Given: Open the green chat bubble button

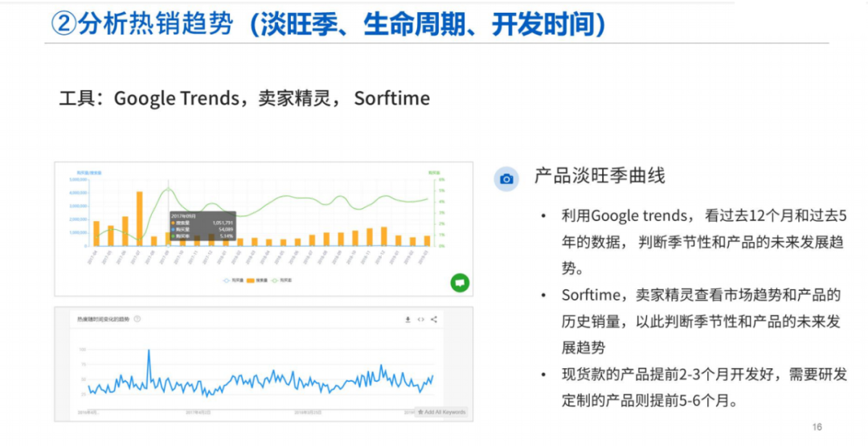Looking at the screenshot, I should click(460, 283).
